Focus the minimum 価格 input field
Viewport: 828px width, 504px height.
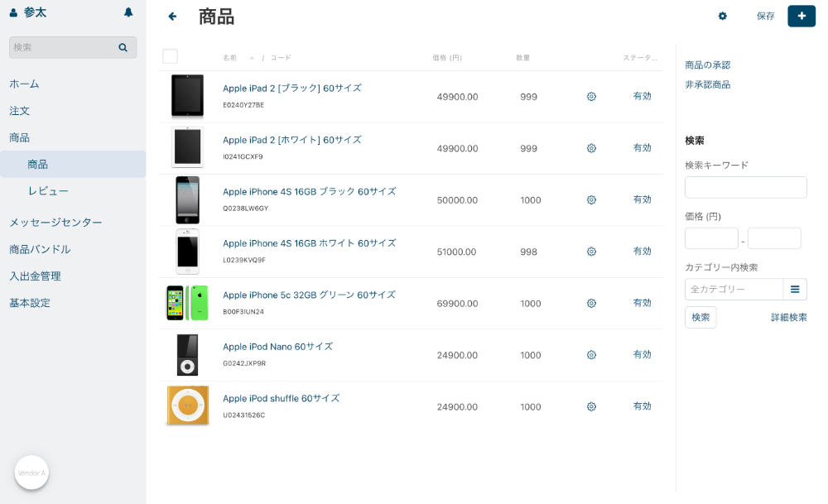711,238
